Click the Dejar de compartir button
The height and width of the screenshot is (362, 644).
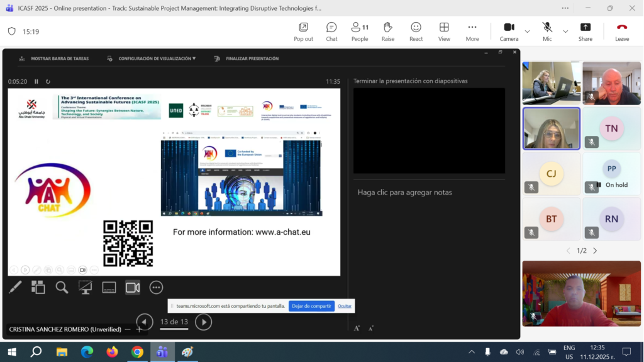[x=311, y=306]
